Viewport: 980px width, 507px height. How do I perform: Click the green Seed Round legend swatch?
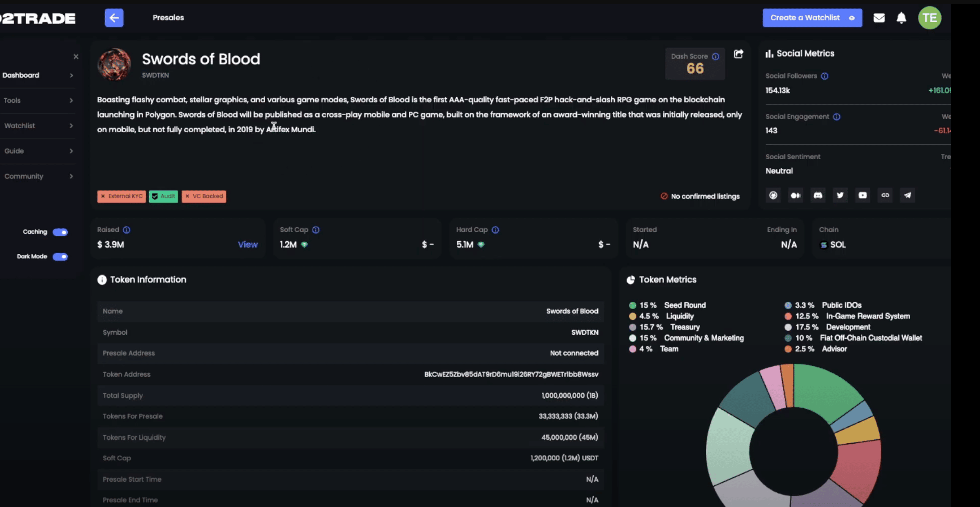pos(632,305)
